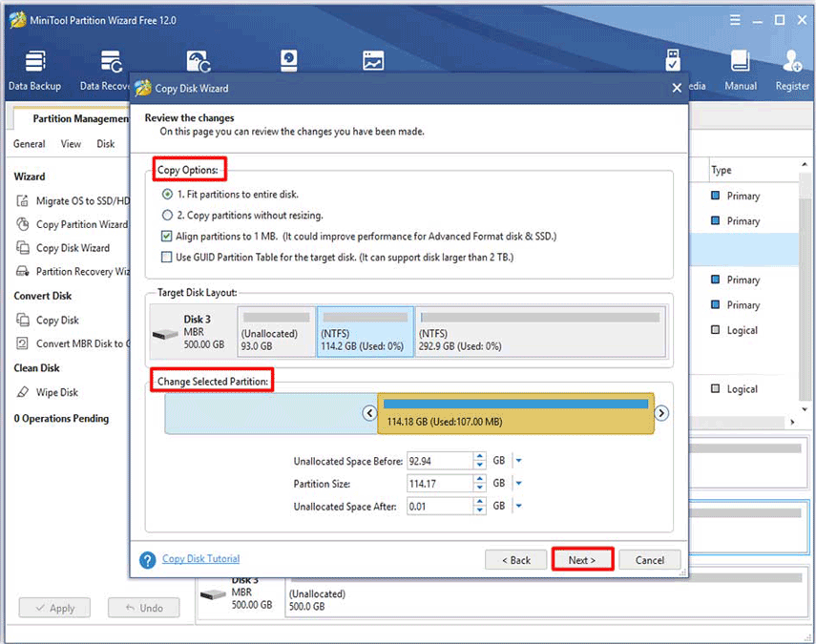Click right arrow handle of partition bar
The height and width of the screenshot is (644, 816).
[x=661, y=413]
